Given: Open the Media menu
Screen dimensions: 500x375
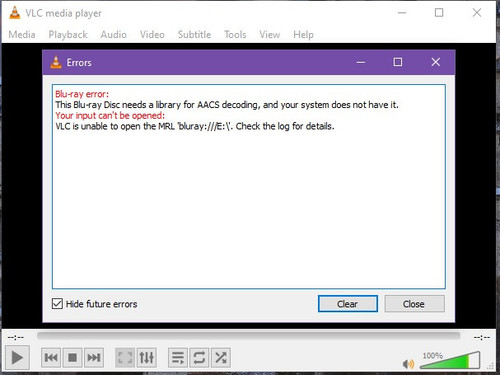Looking at the screenshot, I should (x=22, y=35).
